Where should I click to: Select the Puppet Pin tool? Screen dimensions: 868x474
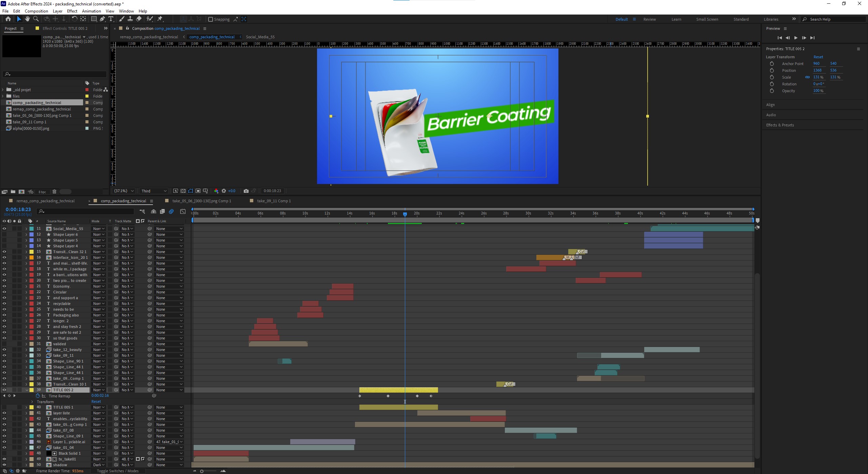coord(160,19)
